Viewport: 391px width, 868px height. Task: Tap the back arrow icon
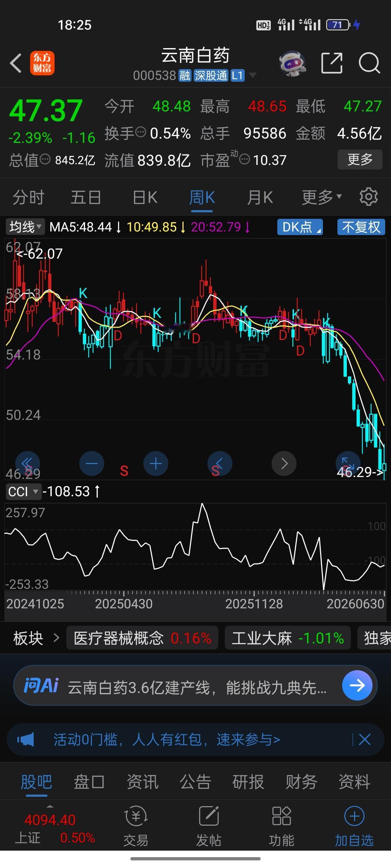pos(16,63)
